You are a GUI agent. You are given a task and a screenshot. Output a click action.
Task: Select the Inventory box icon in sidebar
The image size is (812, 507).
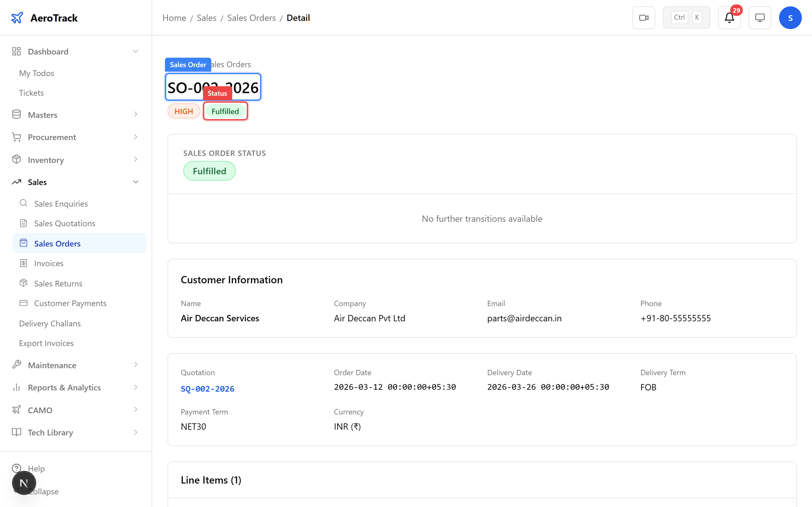tap(16, 160)
